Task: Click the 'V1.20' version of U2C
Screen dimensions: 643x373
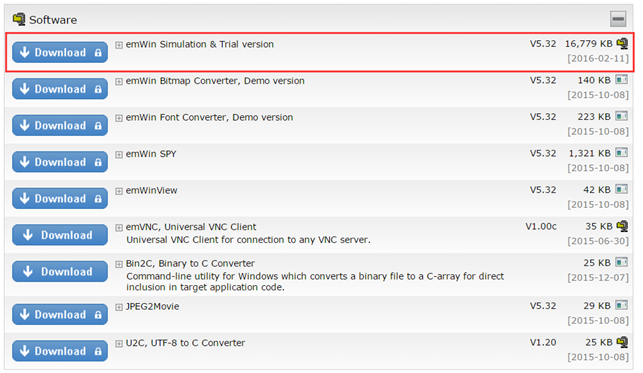Action: coord(543,342)
